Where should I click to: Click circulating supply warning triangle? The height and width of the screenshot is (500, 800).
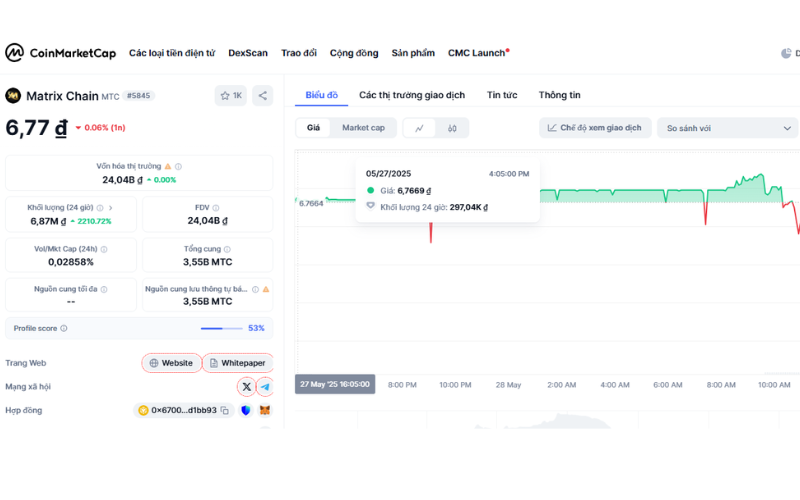[x=266, y=289]
